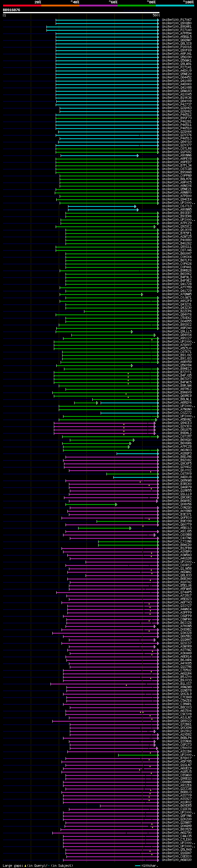This screenshot has height=868, width=197.
Task: Open hit UniRef100_A5BQL5
Action: click(177, 37)
